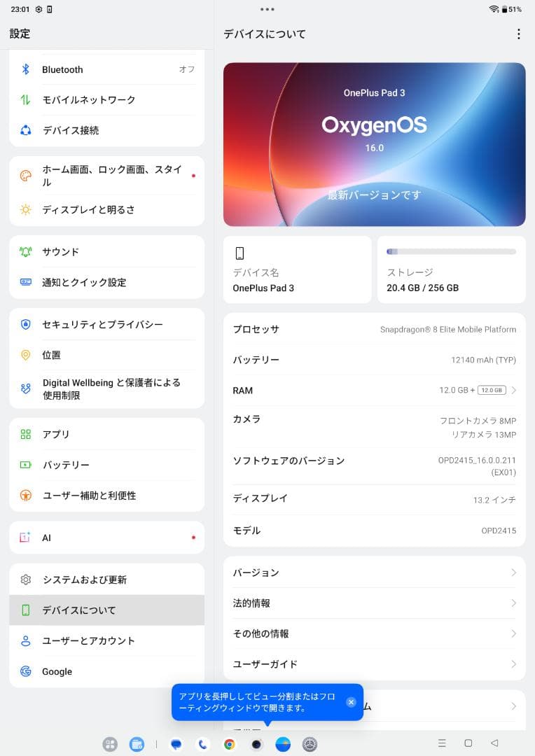Tap the デバイス接続 icon
535x756 pixels.
click(26, 130)
